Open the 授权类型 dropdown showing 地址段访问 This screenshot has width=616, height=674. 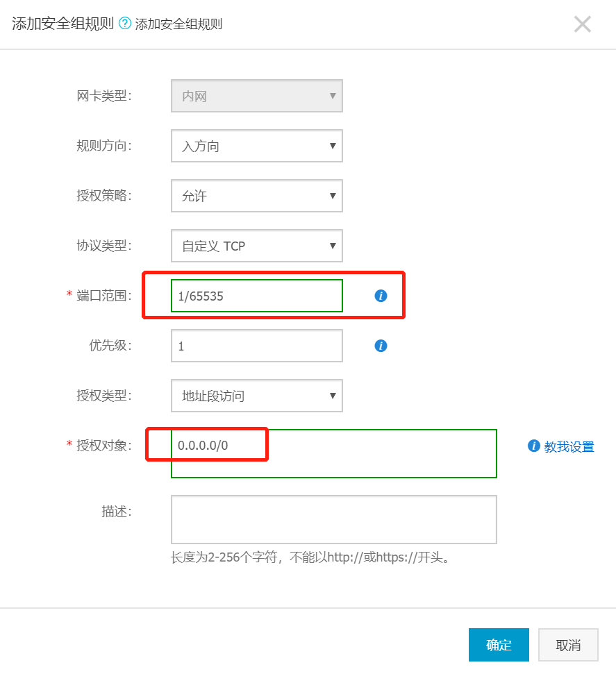[x=257, y=396]
